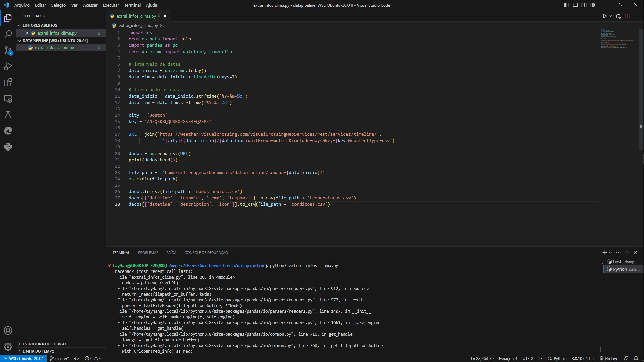Select the extrai_infos_clima.py editor tab
644x362 pixels.
tap(136, 16)
